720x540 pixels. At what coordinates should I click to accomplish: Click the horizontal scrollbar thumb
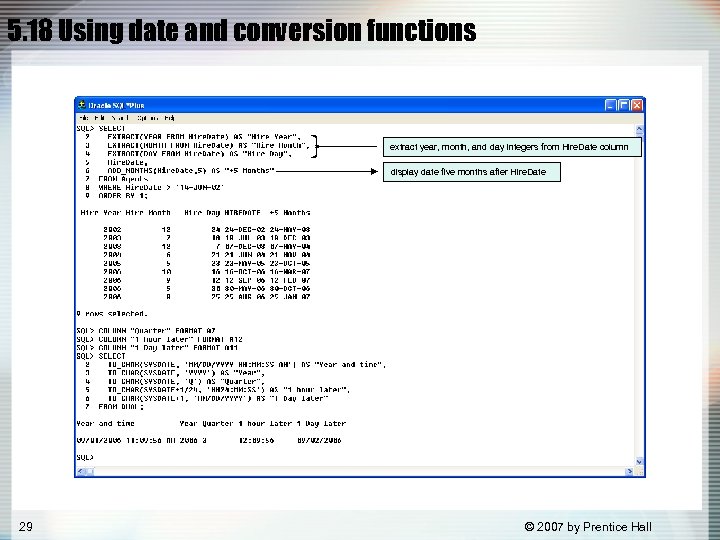(x=90, y=471)
